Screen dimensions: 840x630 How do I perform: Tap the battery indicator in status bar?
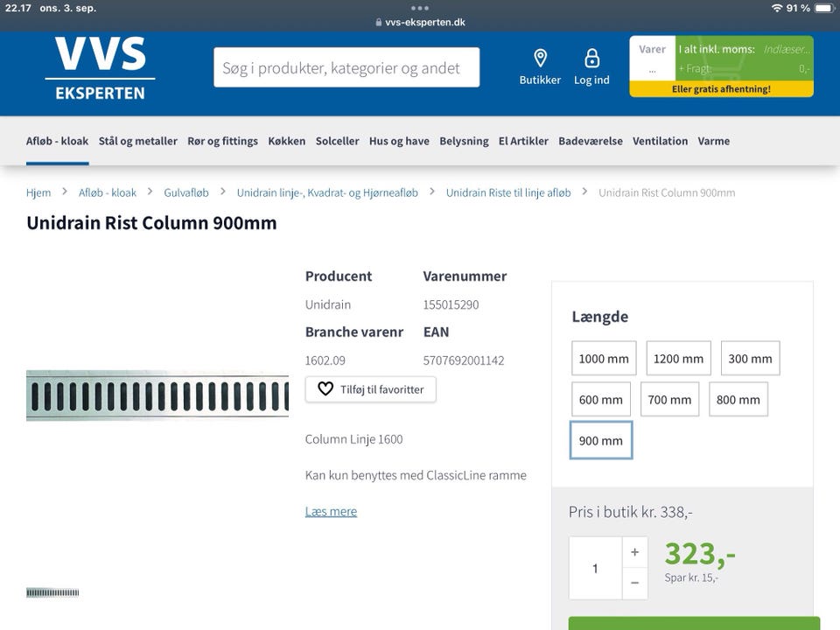click(824, 8)
